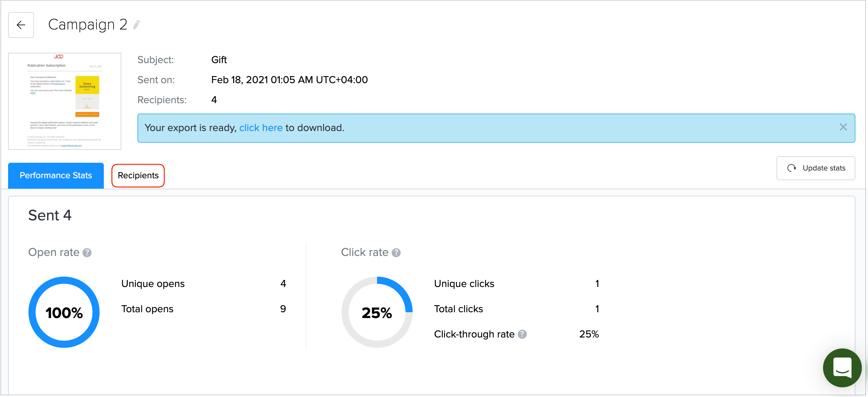Image resolution: width=868 pixels, height=397 pixels.
Task: Open the chat support widget
Action: point(842,367)
